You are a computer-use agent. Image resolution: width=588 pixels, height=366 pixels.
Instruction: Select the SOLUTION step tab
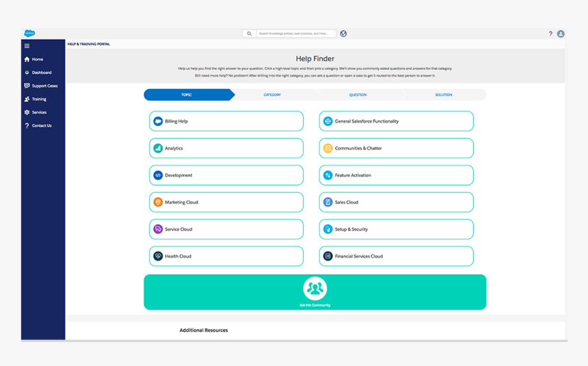[444, 95]
